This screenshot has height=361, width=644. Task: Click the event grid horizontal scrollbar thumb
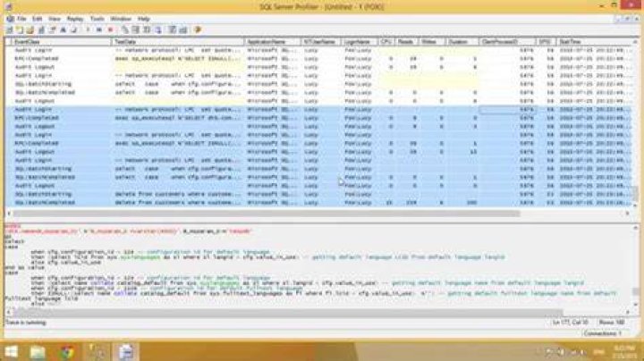[x=267, y=214]
